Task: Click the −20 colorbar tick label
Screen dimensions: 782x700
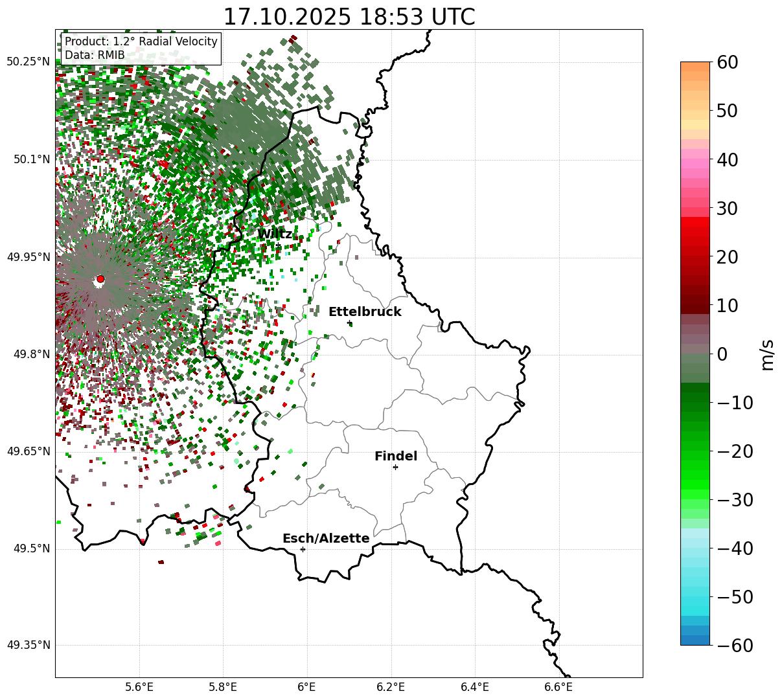Action: pos(735,451)
